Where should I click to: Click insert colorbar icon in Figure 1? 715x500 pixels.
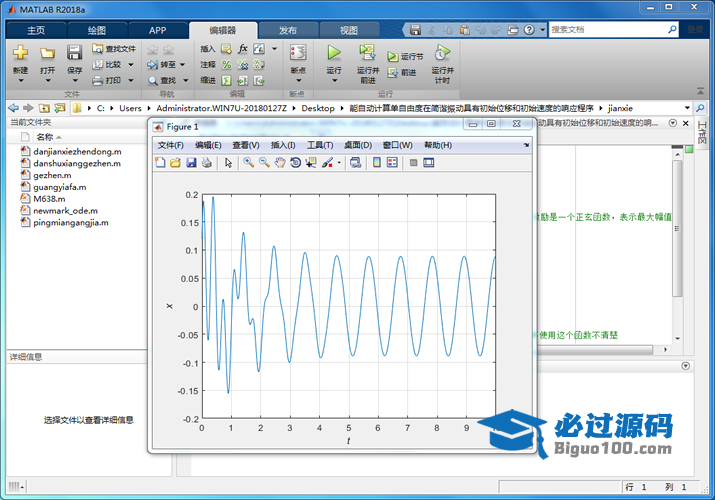pos(377,162)
